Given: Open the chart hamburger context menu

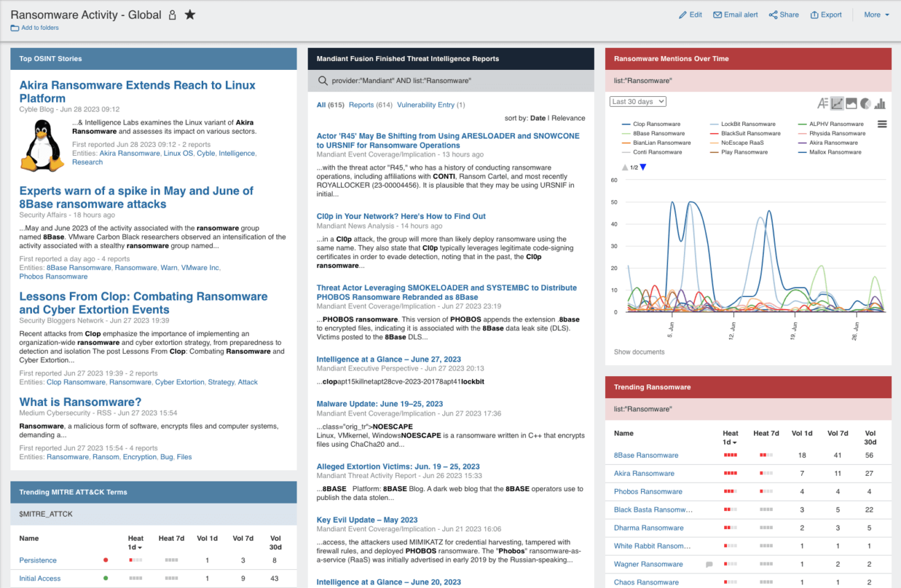Looking at the screenshot, I should (x=882, y=124).
